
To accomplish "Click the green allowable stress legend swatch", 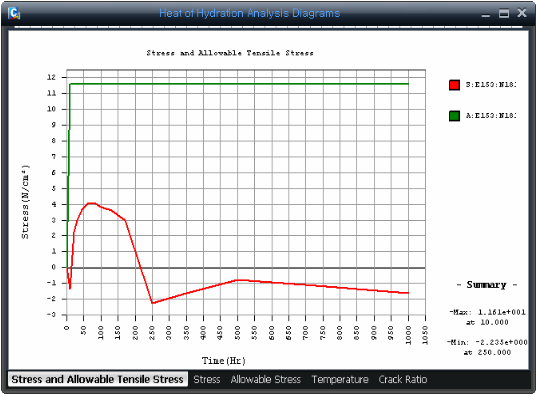I will pyautogui.click(x=454, y=116).
